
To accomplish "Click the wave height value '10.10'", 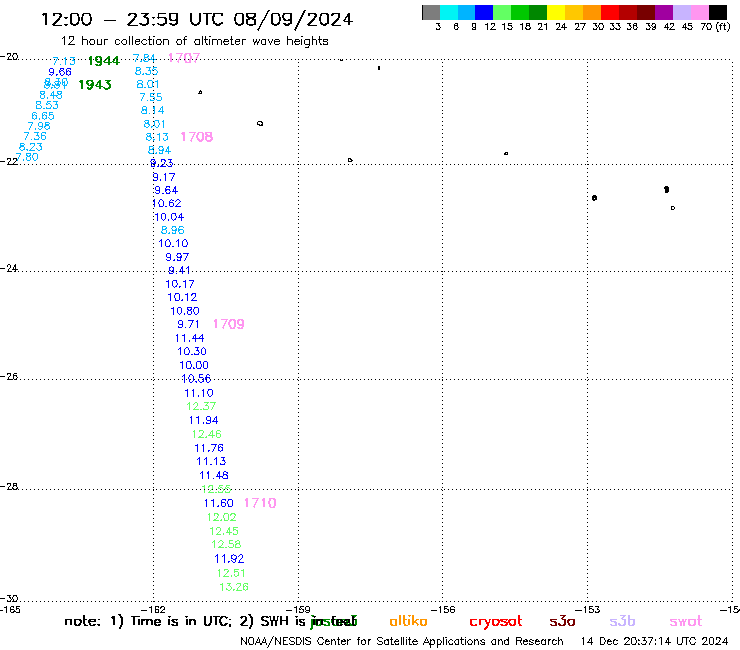I will 173,244.
